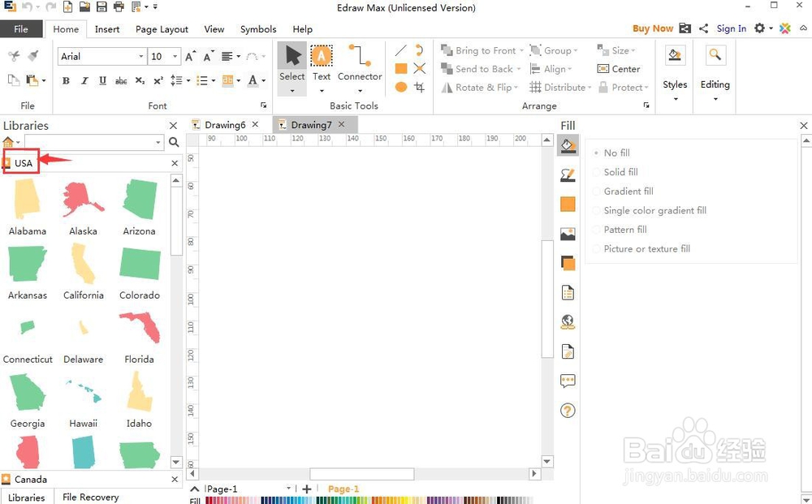Select the Solid fill option
Screen dimensions: 812x504
[615, 172]
